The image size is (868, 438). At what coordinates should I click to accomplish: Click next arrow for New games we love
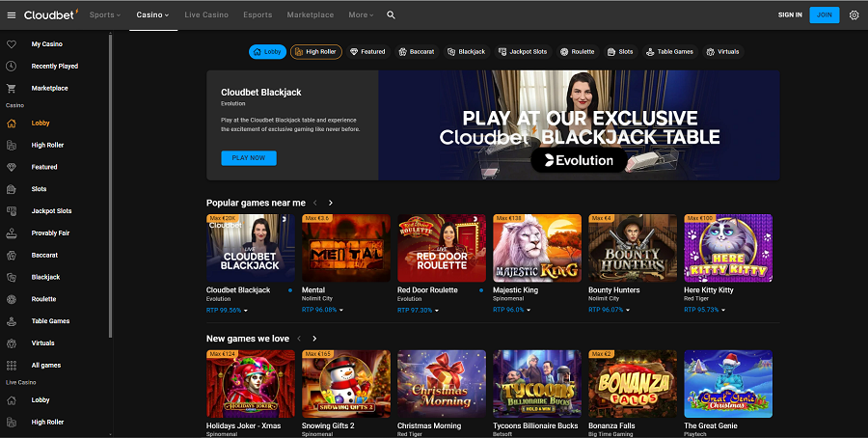[314, 339]
